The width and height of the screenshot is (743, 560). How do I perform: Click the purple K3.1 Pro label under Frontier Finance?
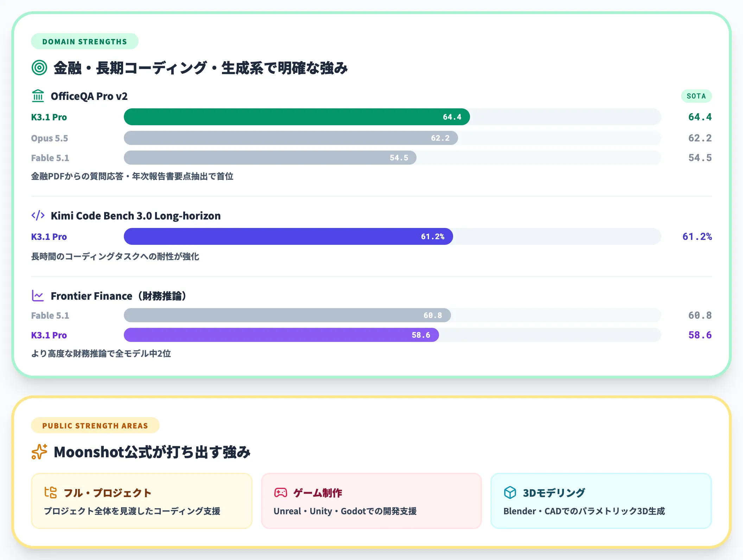[49, 335]
